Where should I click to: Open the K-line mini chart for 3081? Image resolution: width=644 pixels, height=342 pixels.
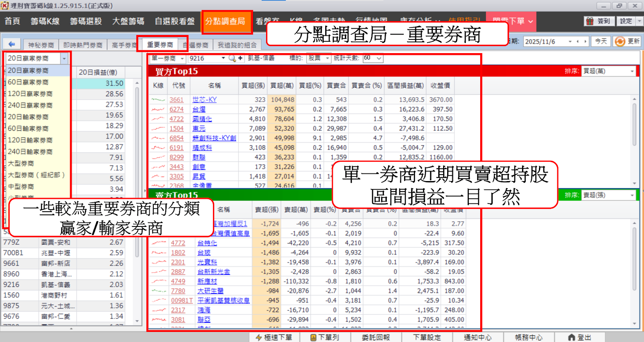[159, 320]
